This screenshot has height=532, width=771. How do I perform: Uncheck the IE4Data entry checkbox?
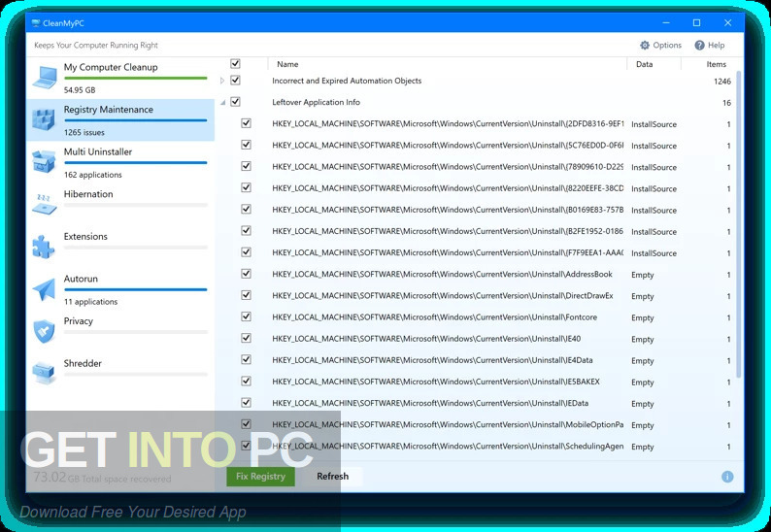point(246,359)
